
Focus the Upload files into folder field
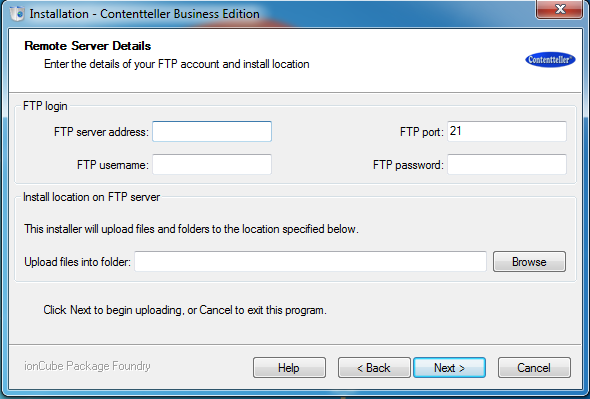click(x=310, y=261)
